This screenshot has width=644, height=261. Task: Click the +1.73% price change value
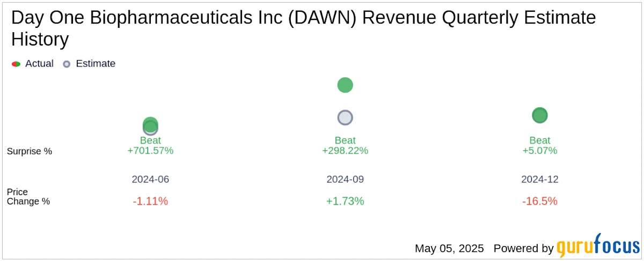[345, 202]
